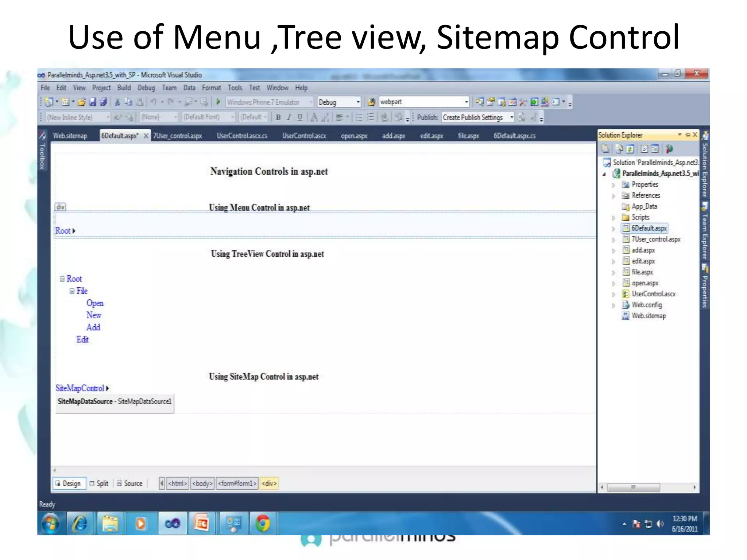
Task: Open Google Chrome from taskbar
Action: (263, 524)
